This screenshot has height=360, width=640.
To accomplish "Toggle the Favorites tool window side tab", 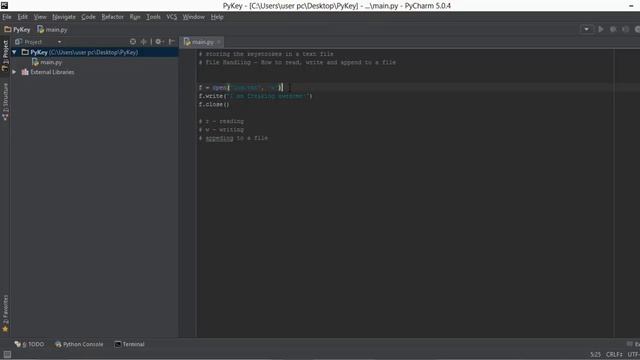I will (5, 313).
